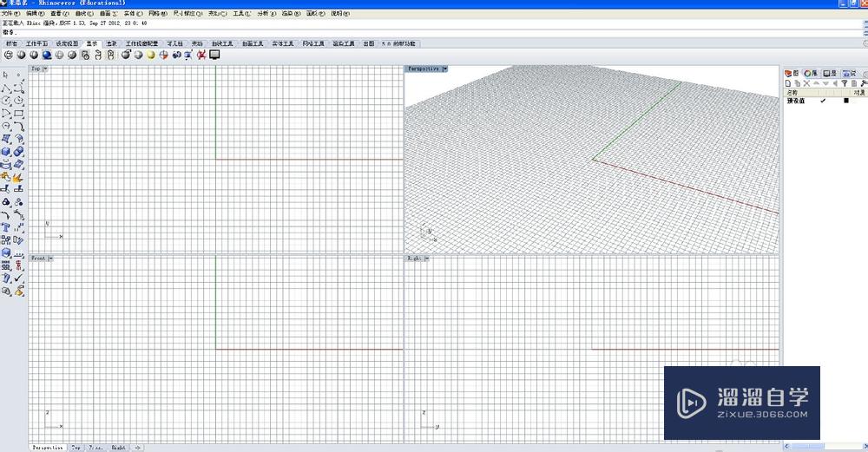The width and height of the screenshot is (868, 452).
Task: Switch to the 曲线工具 toolbar tab
Action: pos(222,43)
